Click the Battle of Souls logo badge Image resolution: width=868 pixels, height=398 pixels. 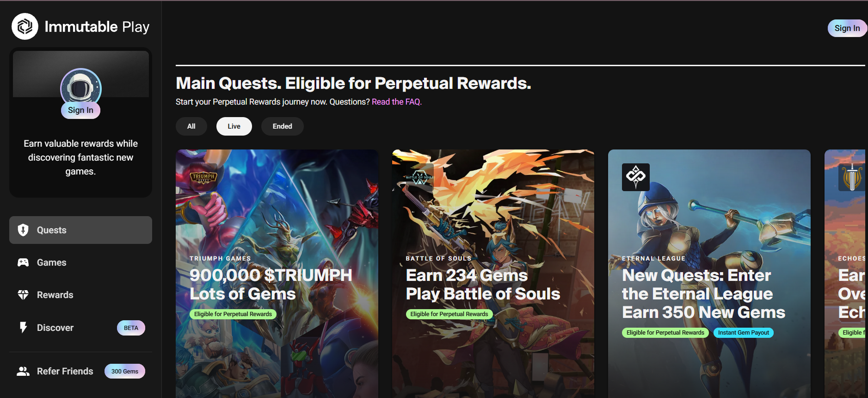click(419, 177)
